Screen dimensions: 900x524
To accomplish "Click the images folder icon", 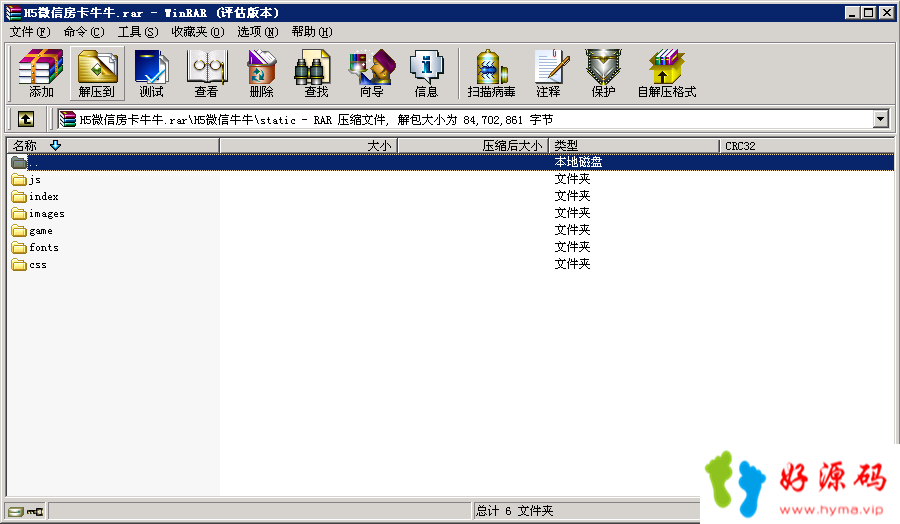I will (x=19, y=214).
